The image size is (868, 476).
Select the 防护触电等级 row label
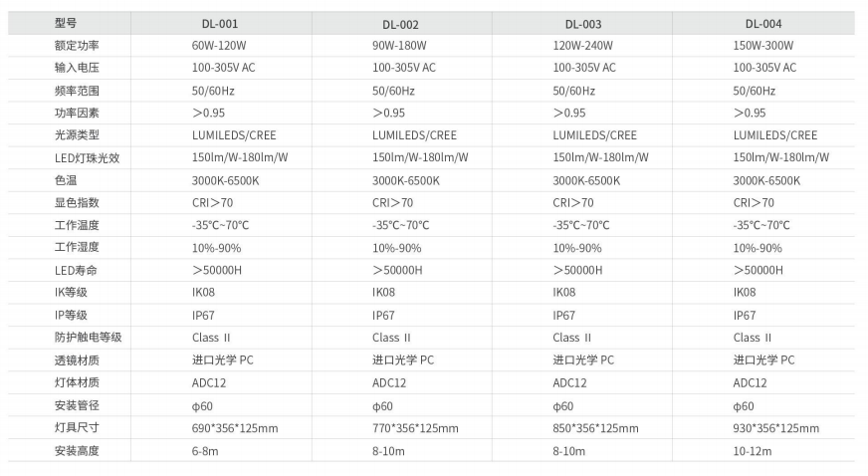click(x=88, y=338)
